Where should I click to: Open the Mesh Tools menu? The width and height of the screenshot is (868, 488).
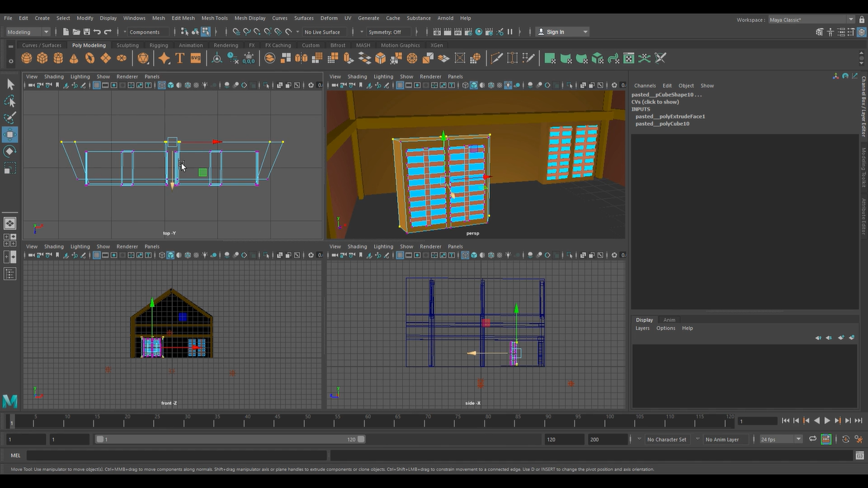214,18
